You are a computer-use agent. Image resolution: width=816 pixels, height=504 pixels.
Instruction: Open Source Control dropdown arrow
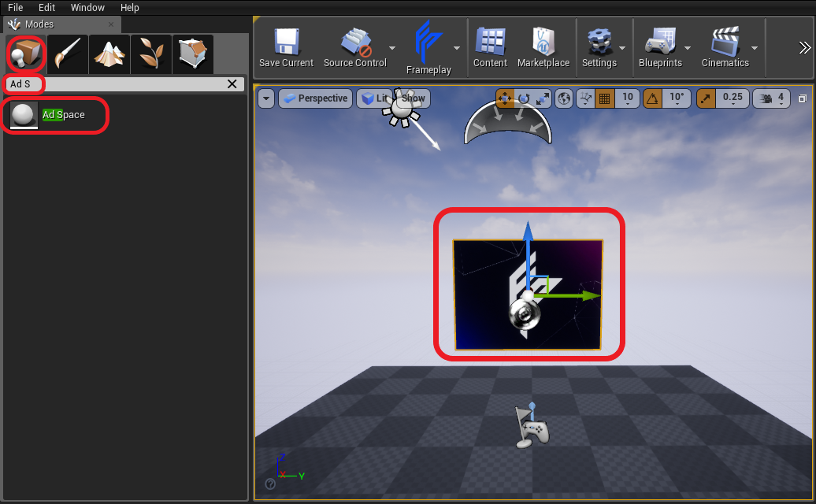tap(392, 48)
